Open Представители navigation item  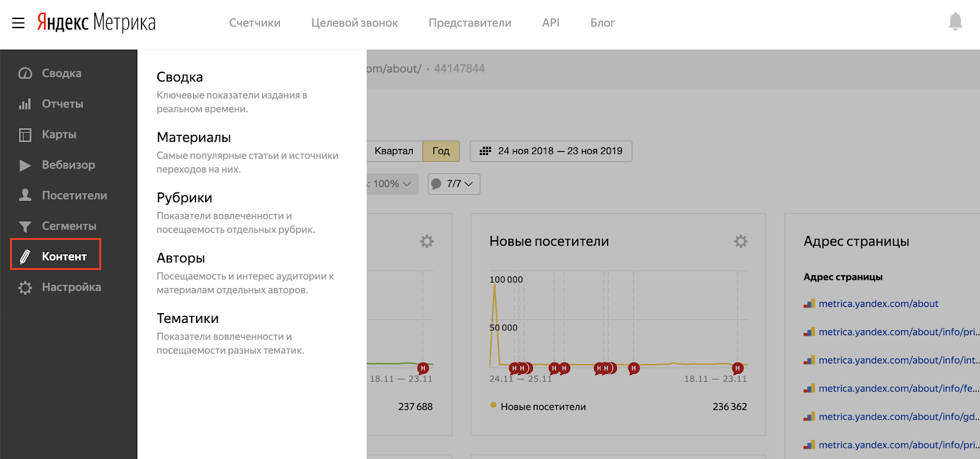470,23
